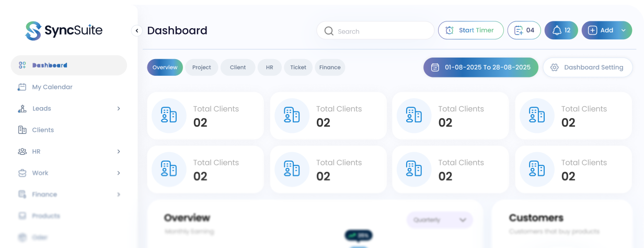Expand the Work submenu chevron

coord(119,173)
